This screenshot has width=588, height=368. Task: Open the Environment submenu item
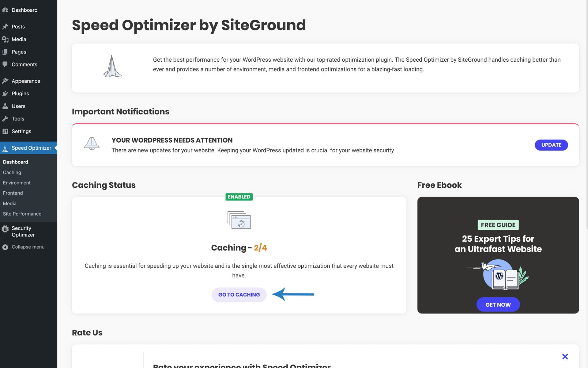[x=17, y=183]
